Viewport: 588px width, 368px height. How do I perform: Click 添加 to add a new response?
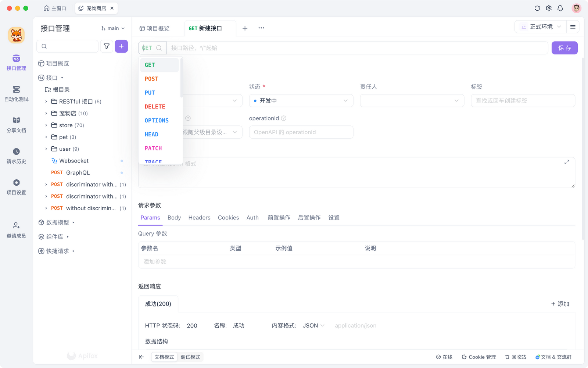click(x=560, y=304)
